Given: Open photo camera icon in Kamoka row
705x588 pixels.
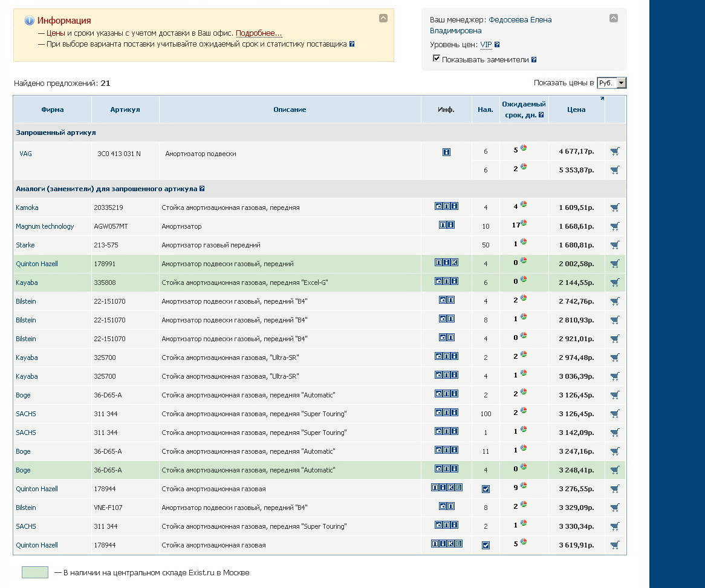Looking at the screenshot, I should coord(439,206).
